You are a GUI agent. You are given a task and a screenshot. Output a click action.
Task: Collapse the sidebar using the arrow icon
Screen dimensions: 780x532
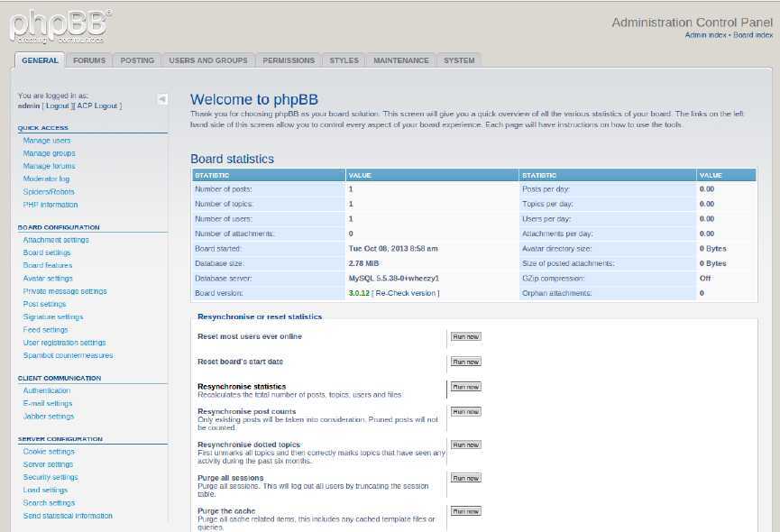click(163, 100)
